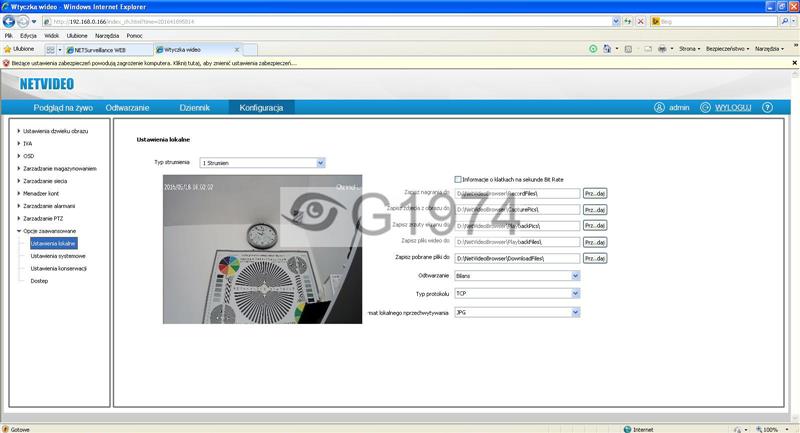Viewport: 800px width, 433px height.
Task: Open the tab list dropdown arrow
Action: pos(60,49)
